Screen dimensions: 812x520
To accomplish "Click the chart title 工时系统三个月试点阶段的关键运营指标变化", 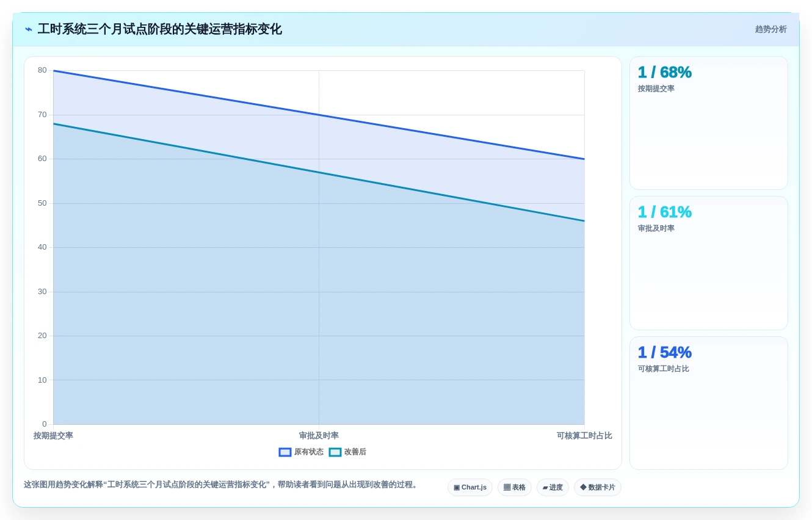I will 160,29.
